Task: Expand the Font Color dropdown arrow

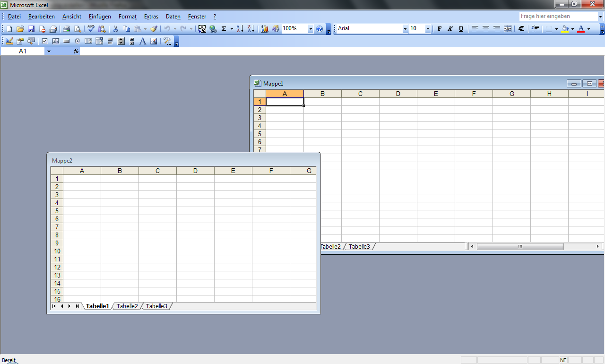Action: (x=588, y=29)
